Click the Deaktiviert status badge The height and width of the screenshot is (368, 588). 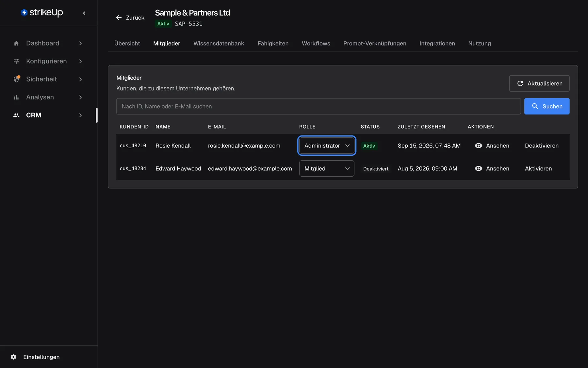tap(376, 169)
